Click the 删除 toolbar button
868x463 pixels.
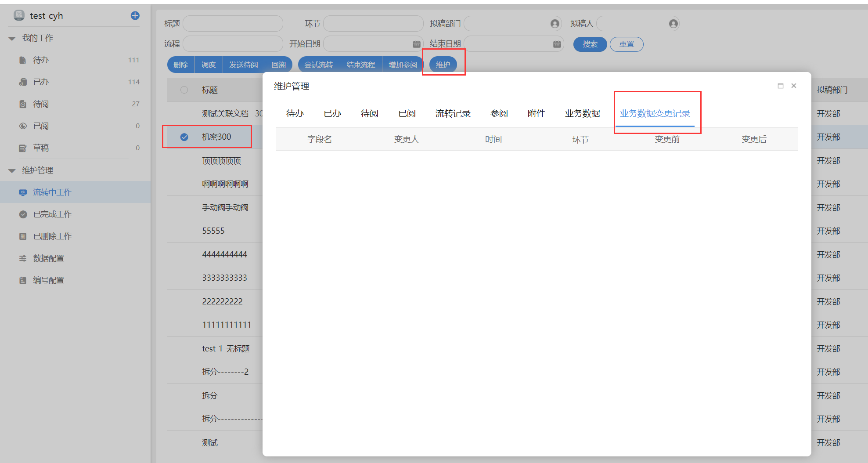181,65
